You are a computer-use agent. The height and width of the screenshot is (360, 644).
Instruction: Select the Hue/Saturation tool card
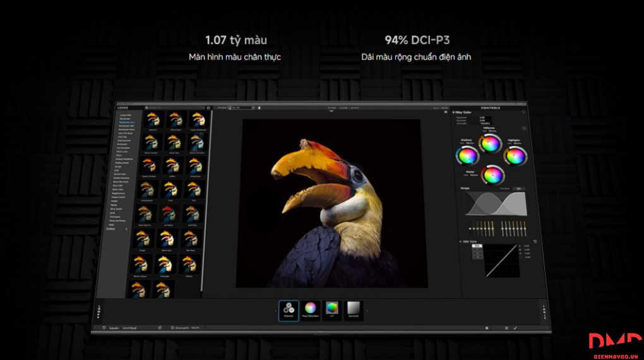[311, 310]
